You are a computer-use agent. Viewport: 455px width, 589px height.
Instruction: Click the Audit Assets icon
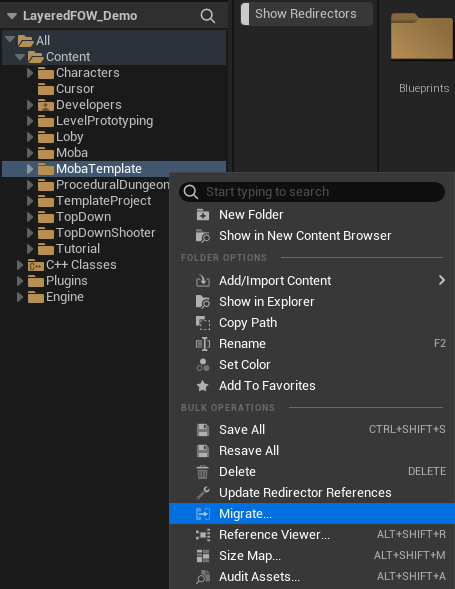click(x=203, y=577)
